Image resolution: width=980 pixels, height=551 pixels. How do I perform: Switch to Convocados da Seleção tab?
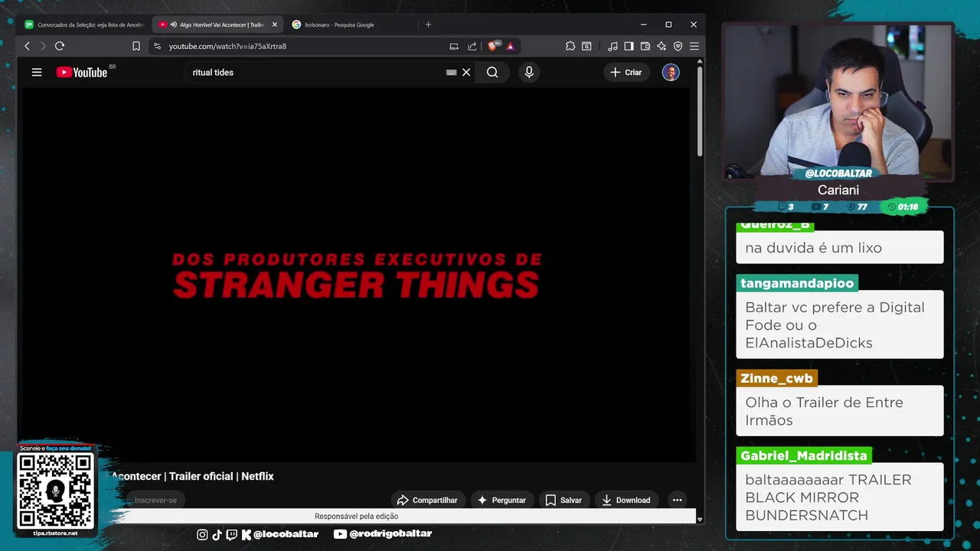pos(83,24)
